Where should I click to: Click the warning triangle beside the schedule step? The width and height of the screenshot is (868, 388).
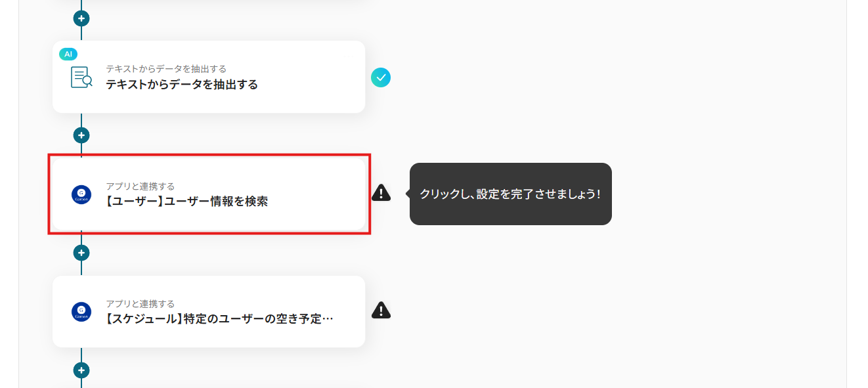pyautogui.click(x=381, y=310)
